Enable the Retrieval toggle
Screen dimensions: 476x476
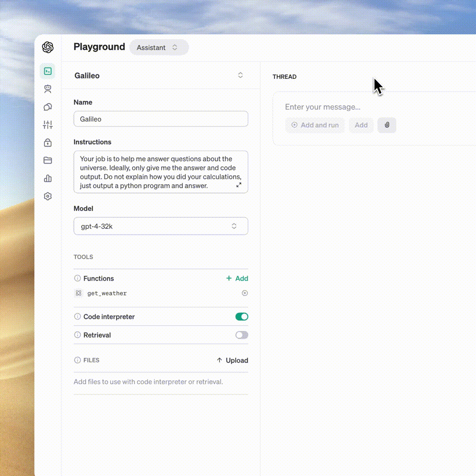(242, 335)
